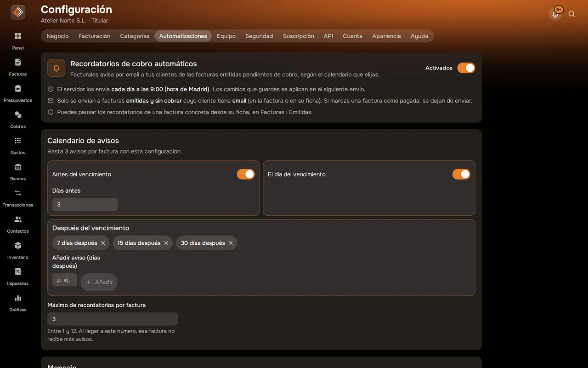Toggle El día del vencimiento switch

pyautogui.click(x=461, y=174)
